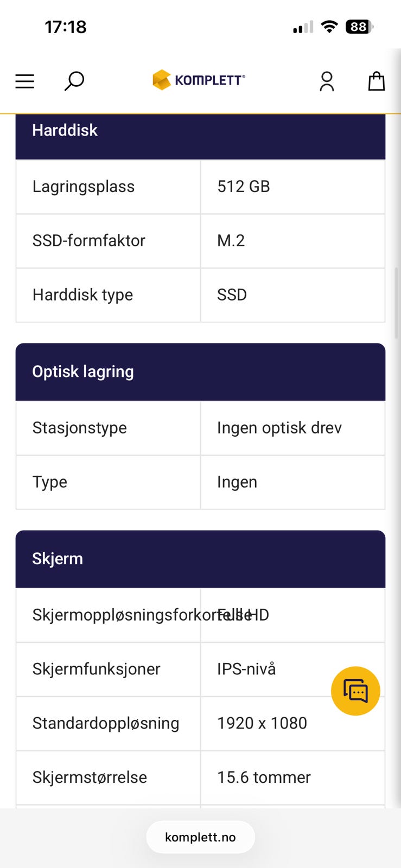Tap the 1920 x 1080 resolution value

262,723
